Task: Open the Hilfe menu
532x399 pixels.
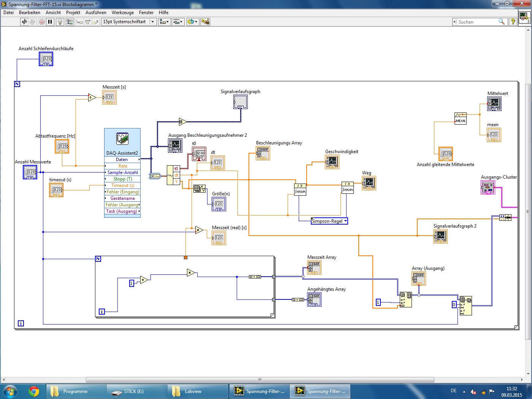Action: [x=164, y=13]
